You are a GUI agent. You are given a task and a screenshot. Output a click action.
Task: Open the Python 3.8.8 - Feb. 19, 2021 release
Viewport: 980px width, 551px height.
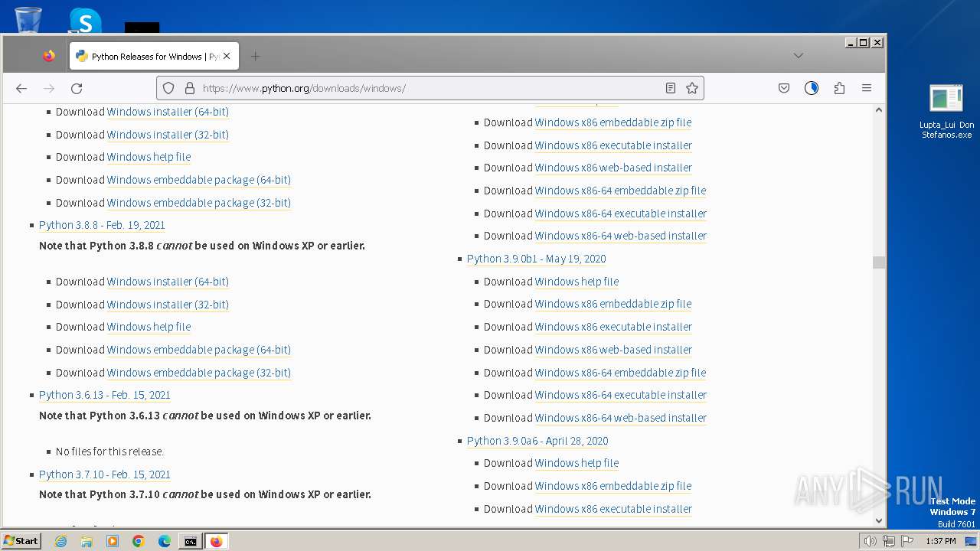tap(102, 225)
